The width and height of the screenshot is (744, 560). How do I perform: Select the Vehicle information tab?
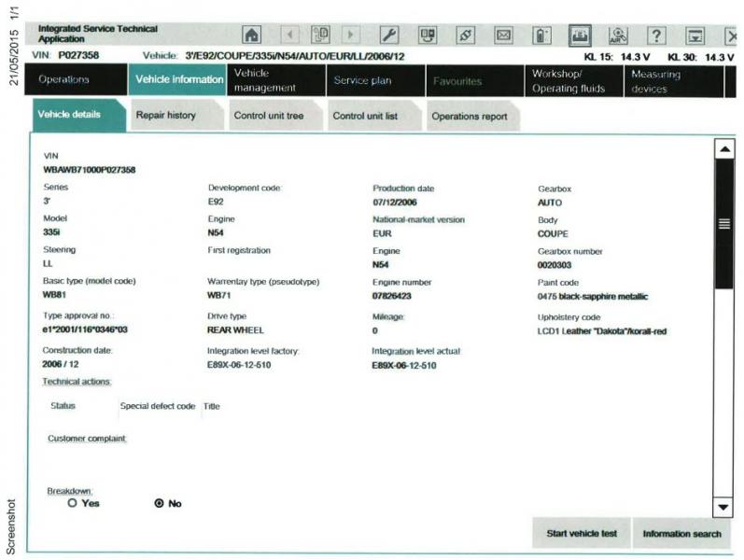[x=177, y=79]
